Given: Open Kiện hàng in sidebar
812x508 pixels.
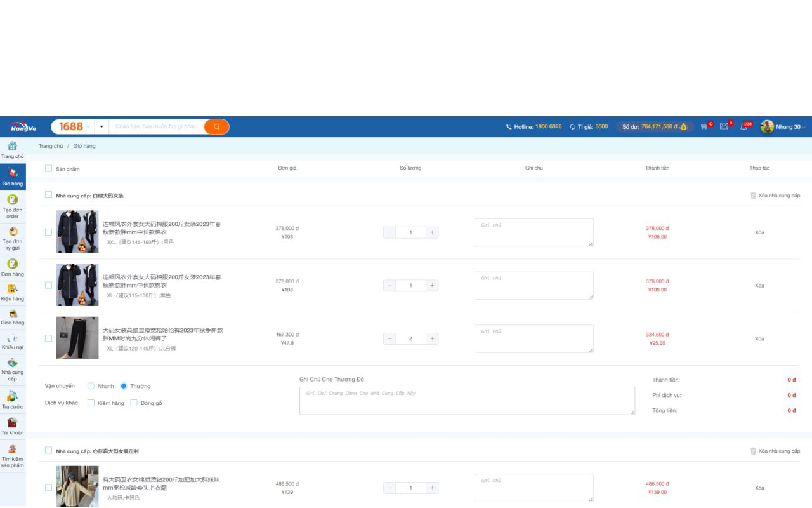Looking at the screenshot, I should [13, 293].
